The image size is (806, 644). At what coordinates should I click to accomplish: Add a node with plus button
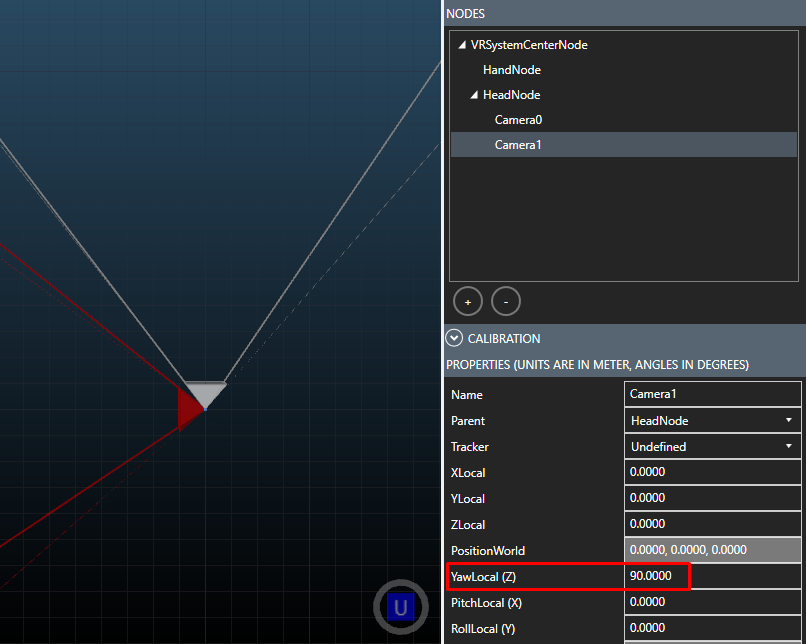point(468,302)
